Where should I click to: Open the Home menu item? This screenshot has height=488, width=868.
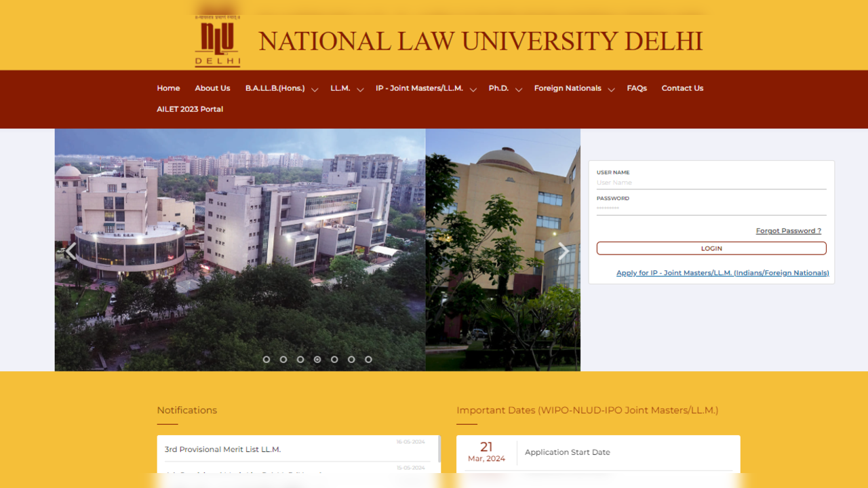tap(168, 88)
